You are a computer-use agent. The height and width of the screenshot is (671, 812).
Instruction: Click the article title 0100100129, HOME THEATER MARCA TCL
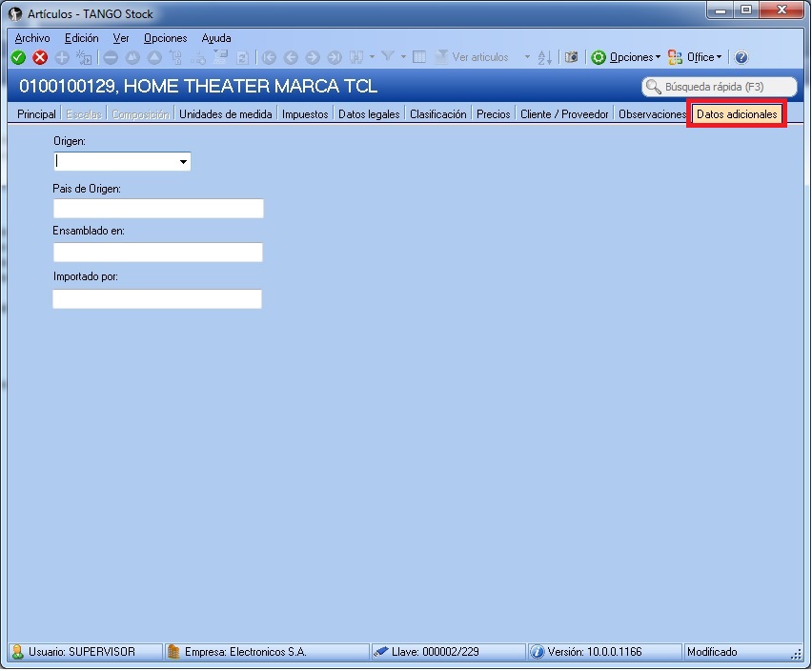point(198,86)
